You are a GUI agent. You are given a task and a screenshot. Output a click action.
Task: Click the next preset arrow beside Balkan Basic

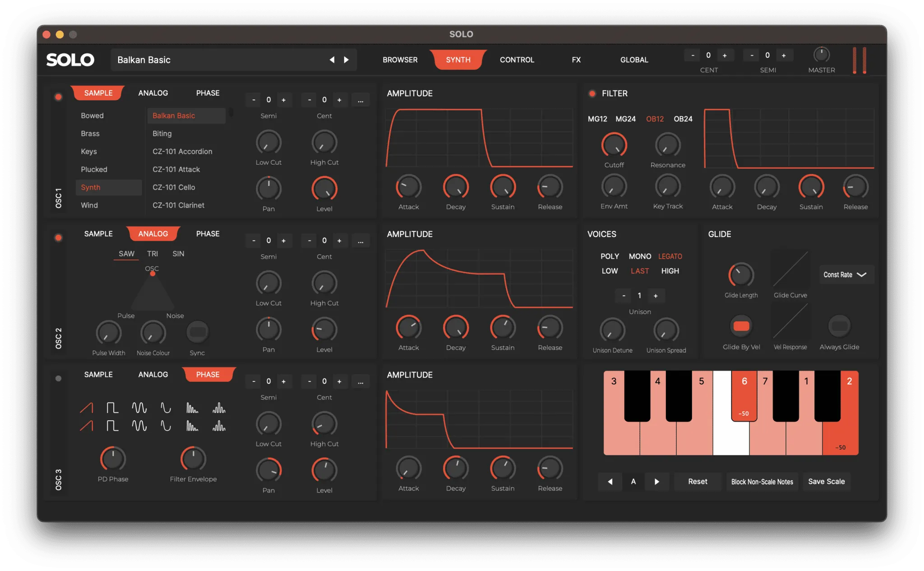[346, 60]
